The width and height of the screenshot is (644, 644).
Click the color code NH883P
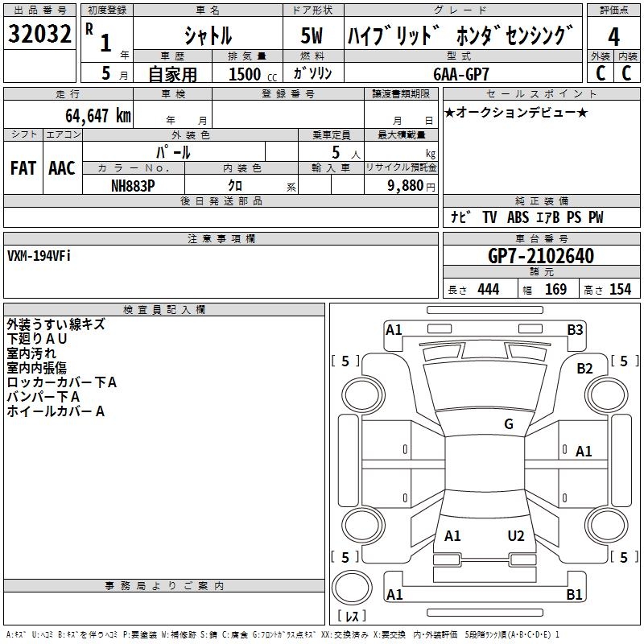(134, 184)
